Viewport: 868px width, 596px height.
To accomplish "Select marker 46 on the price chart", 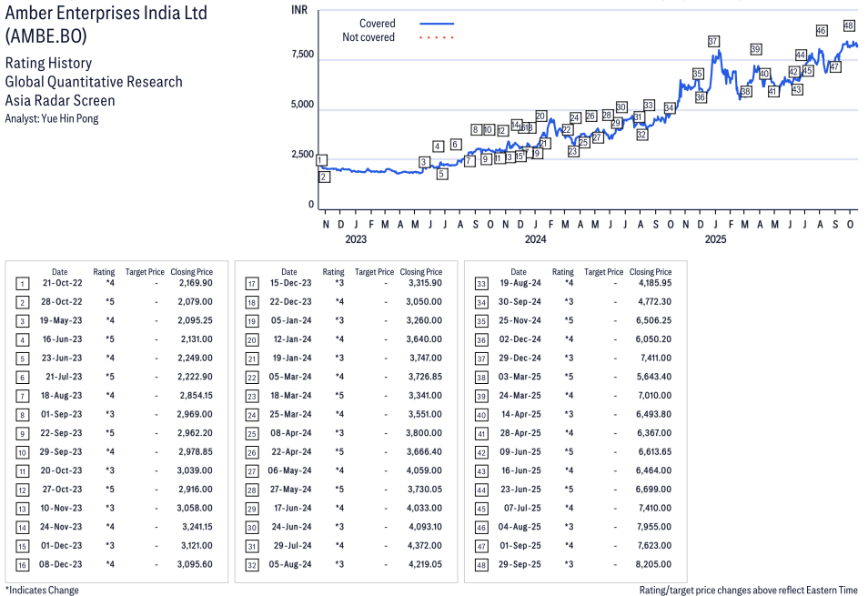I will (x=822, y=31).
